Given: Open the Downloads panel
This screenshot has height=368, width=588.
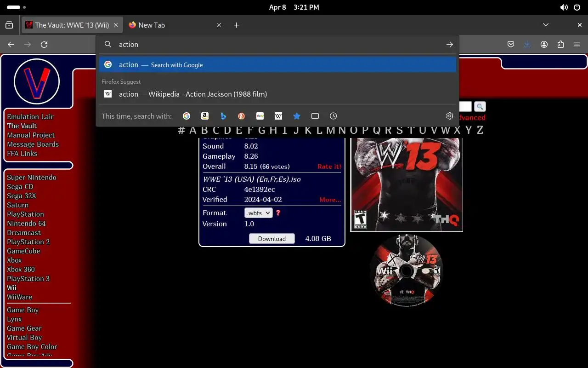Looking at the screenshot, I should pos(527,45).
